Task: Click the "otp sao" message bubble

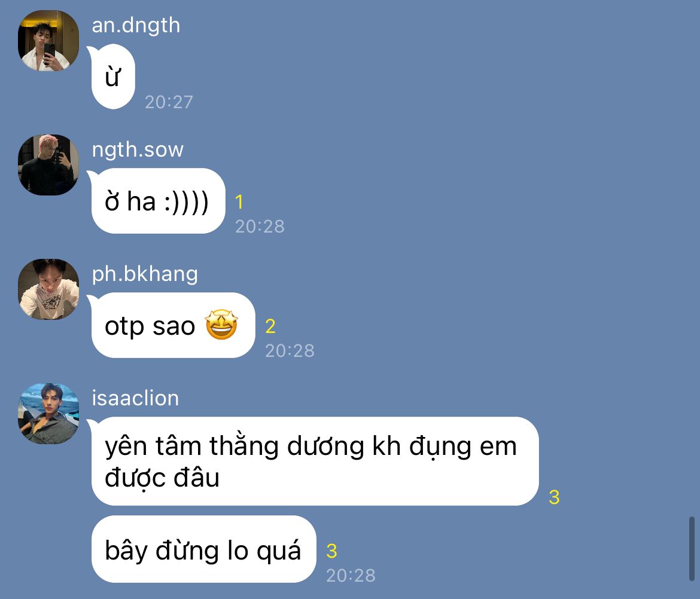Action: (x=174, y=325)
